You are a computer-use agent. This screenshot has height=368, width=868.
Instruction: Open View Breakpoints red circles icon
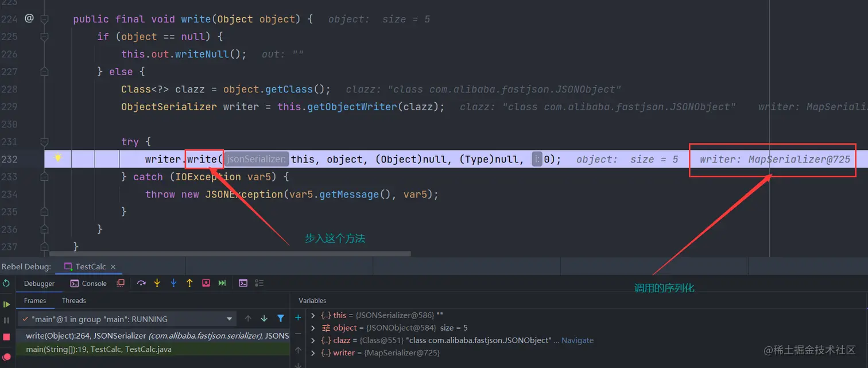pos(6,357)
